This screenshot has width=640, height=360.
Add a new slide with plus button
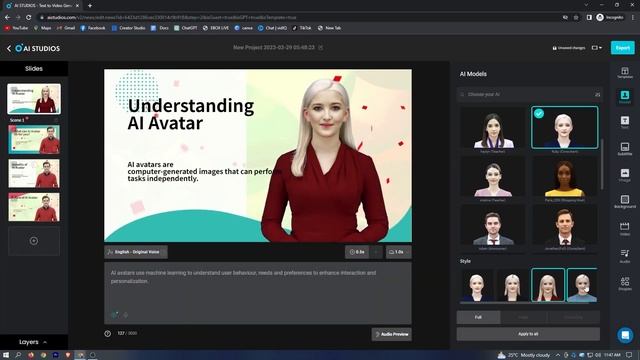[x=34, y=241]
